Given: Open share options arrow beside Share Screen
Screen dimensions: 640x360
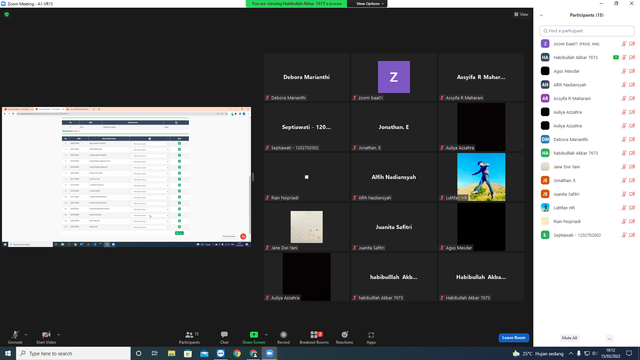Looking at the screenshot, I should (267, 335).
